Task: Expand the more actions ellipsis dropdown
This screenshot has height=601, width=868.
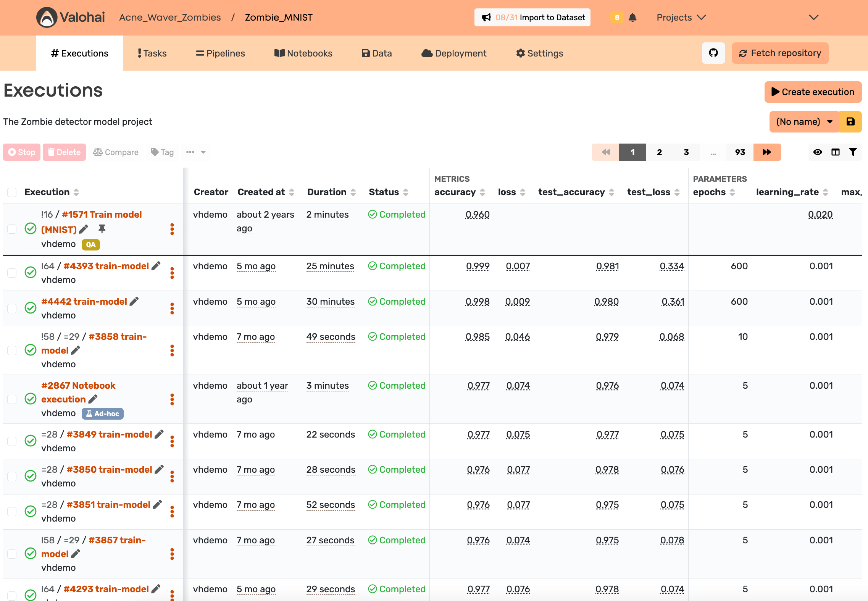Action: coord(196,152)
